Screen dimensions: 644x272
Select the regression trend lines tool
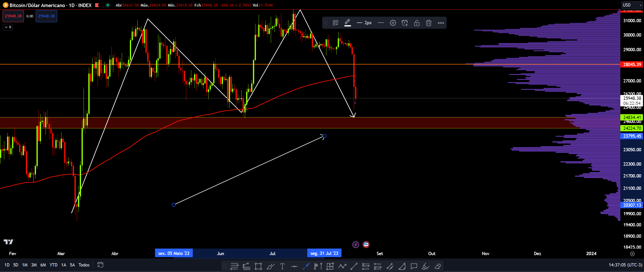click(246, 266)
